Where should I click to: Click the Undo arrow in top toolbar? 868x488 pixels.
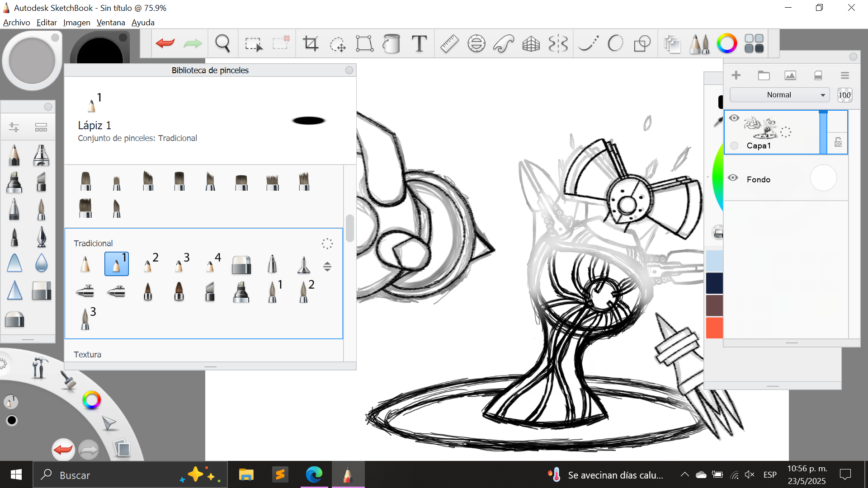[x=165, y=43]
